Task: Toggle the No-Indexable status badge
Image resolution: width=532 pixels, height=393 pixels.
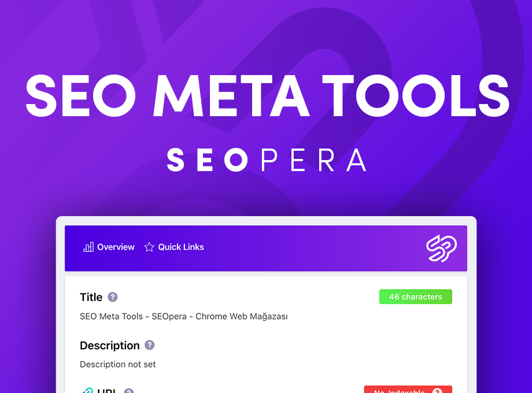Action: 408,391
